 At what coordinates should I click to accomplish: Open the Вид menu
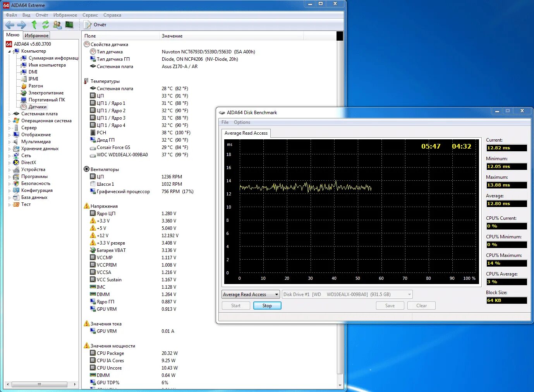(26, 15)
